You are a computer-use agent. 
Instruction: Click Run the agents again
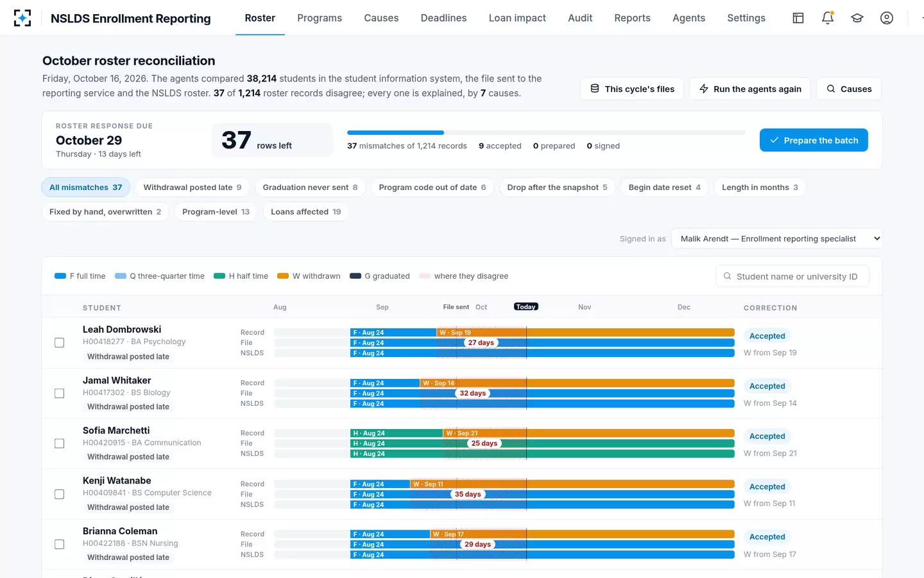(x=750, y=89)
